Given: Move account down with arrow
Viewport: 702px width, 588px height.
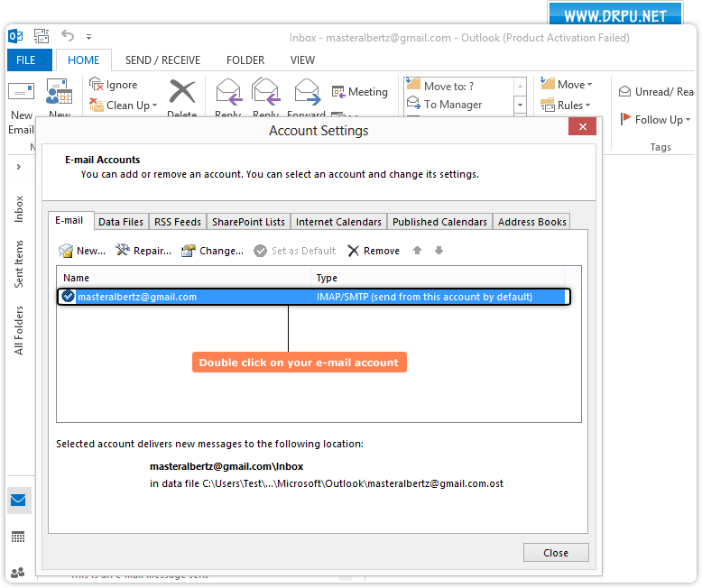Looking at the screenshot, I should tap(439, 250).
